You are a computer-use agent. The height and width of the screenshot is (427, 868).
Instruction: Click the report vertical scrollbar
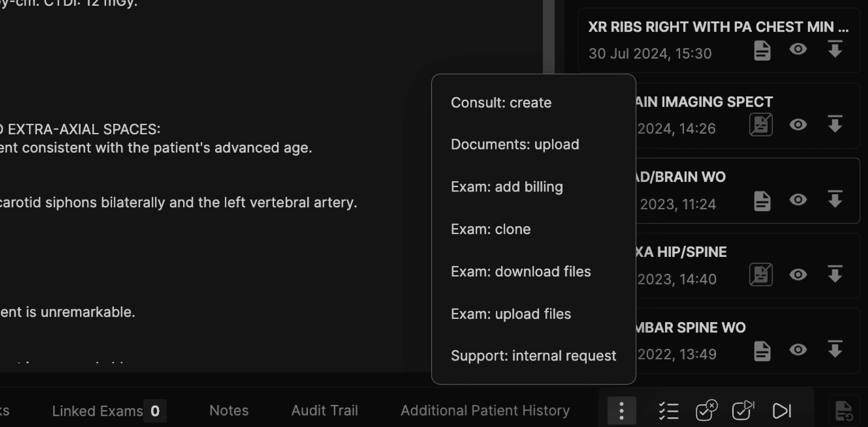(548, 34)
